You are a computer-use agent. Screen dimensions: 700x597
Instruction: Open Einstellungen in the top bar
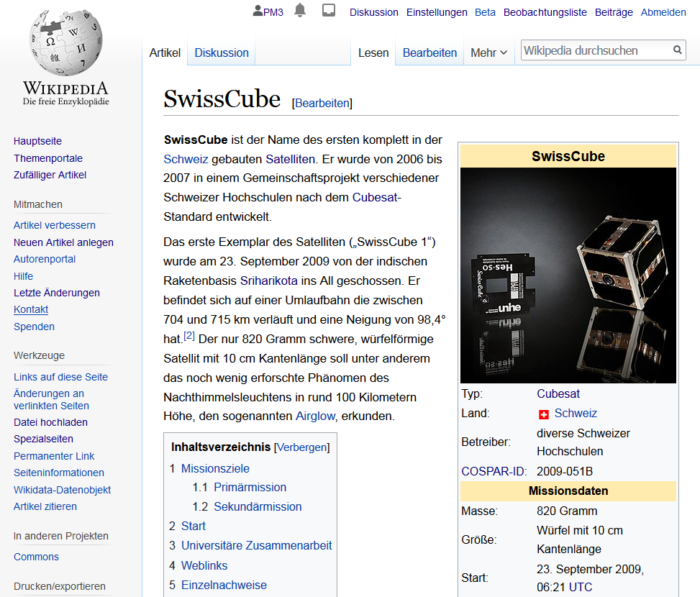[437, 12]
